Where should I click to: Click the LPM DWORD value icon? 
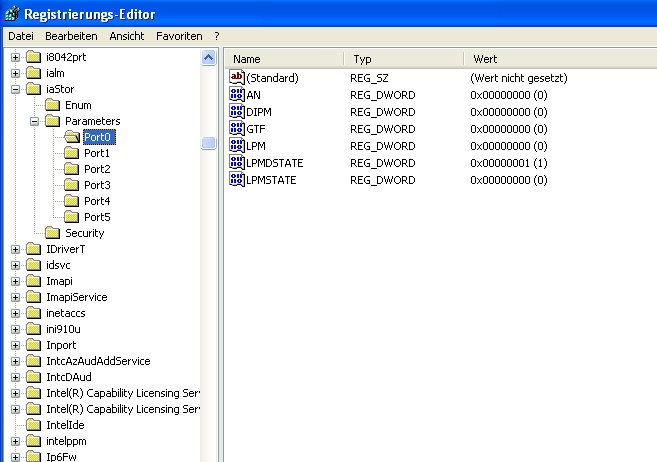237,145
